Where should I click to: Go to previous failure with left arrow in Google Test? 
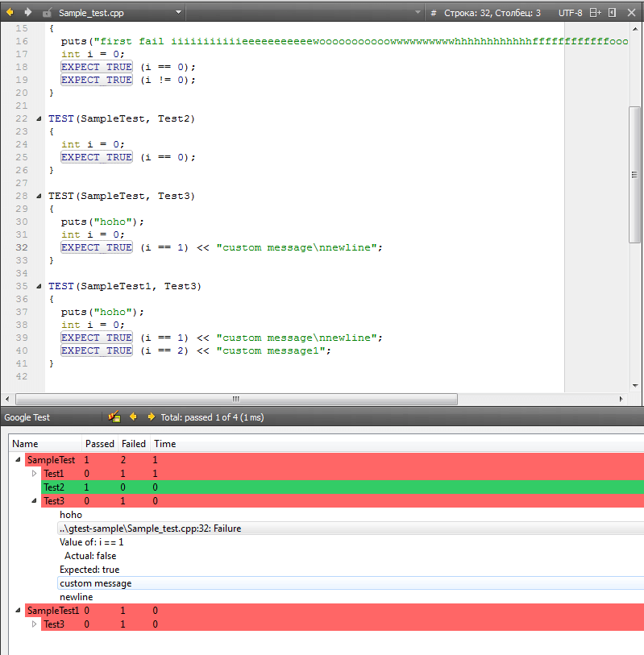click(133, 417)
